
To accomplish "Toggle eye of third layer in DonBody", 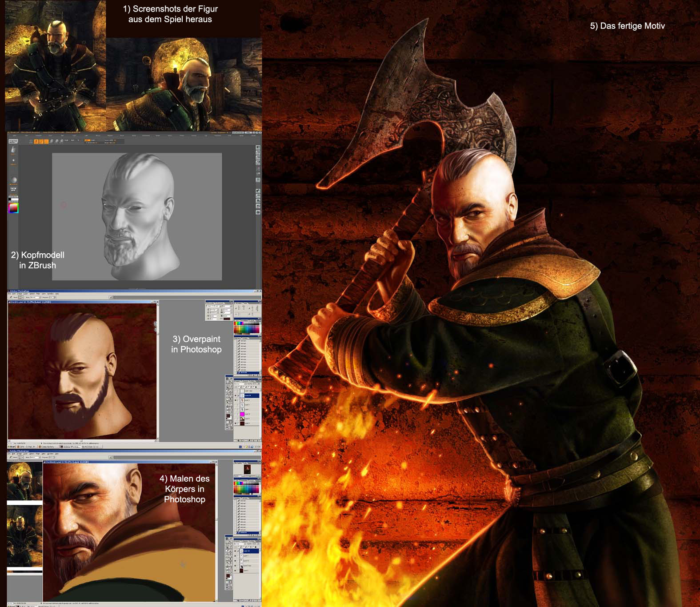I will [235, 561].
